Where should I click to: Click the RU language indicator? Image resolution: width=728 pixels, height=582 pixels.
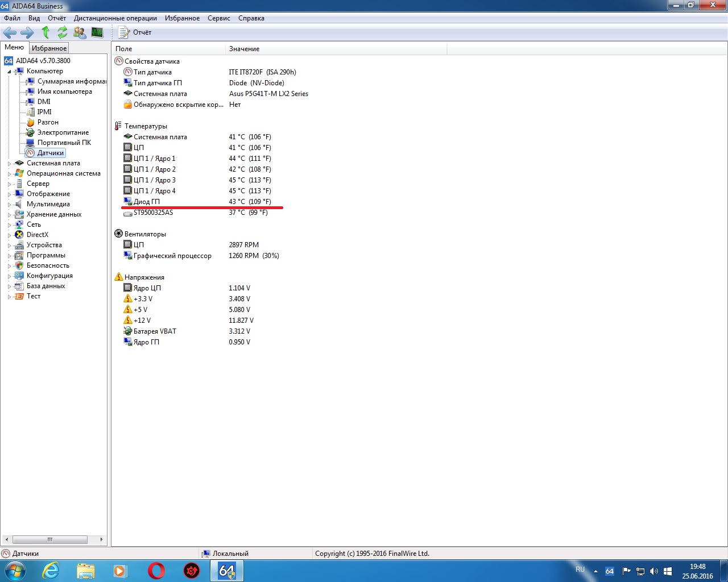click(x=580, y=569)
